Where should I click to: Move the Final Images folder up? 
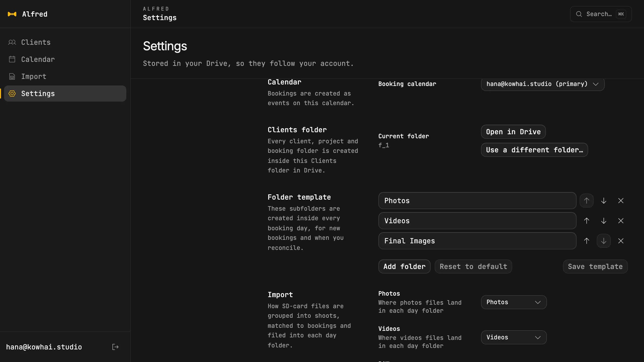587,241
